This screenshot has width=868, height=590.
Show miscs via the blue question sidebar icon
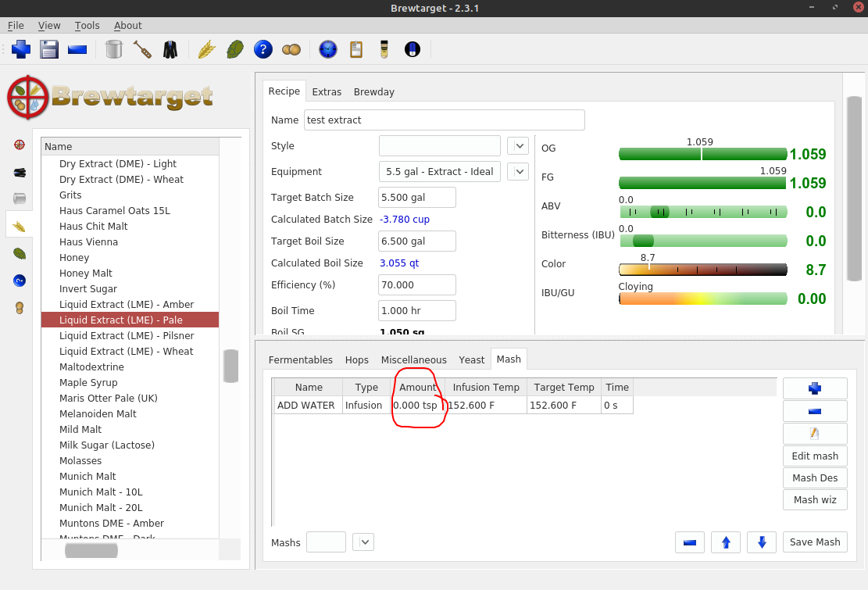[x=20, y=281]
